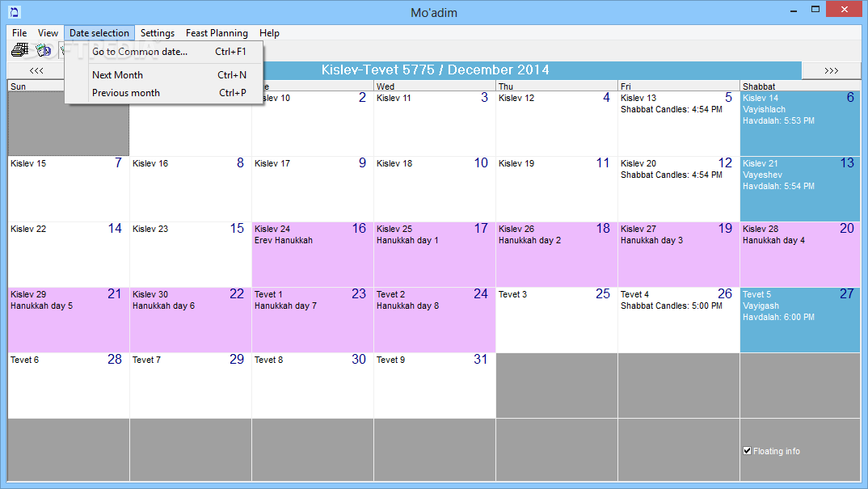
Task: Select the Kislev 19 day cell
Action: pyautogui.click(x=557, y=189)
